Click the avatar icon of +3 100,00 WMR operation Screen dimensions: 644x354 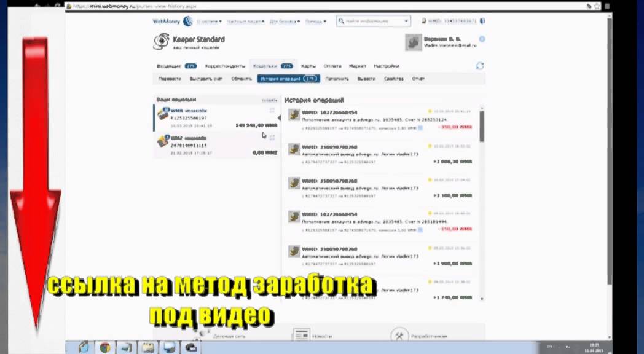[294, 183]
